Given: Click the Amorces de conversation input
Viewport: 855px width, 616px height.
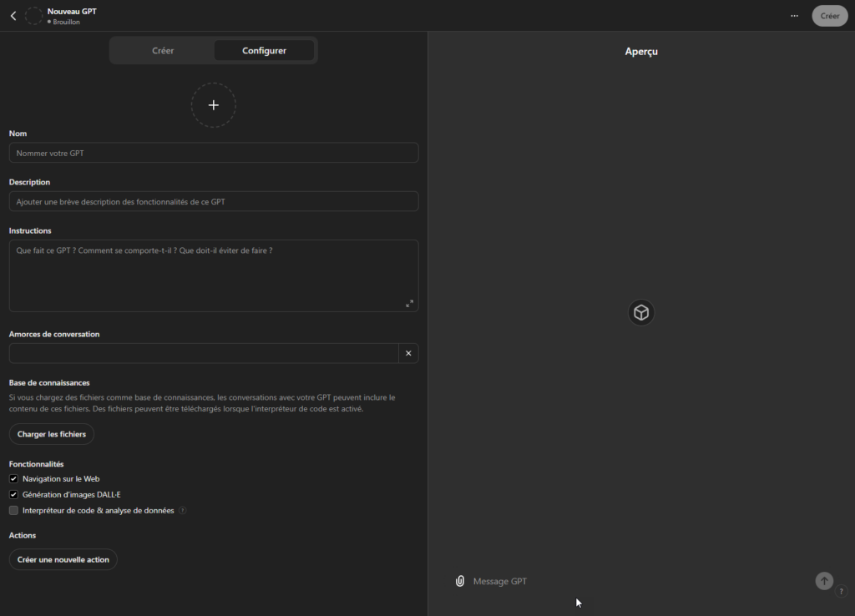Looking at the screenshot, I should (x=204, y=353).
